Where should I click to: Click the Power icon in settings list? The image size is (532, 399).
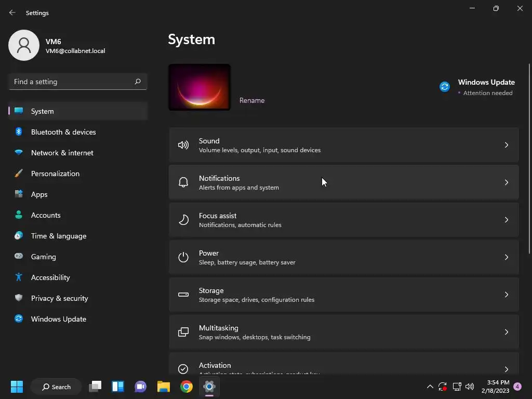183,257
